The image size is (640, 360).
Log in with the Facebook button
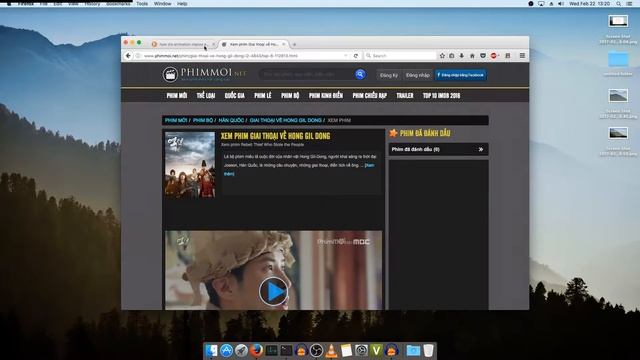pyautogui.click(x=460, y=75)
